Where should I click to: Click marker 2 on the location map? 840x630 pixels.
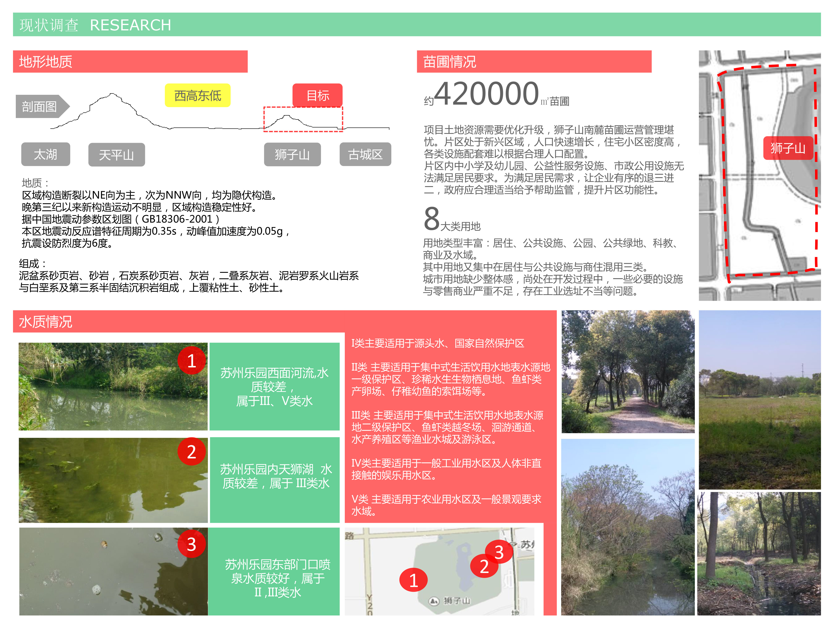click(484, 566)
